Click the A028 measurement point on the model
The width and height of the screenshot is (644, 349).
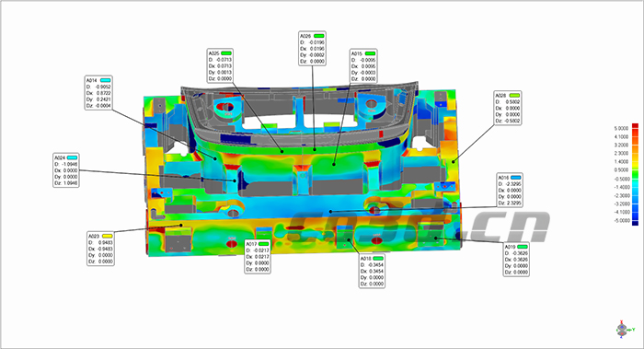click(454, 161)
